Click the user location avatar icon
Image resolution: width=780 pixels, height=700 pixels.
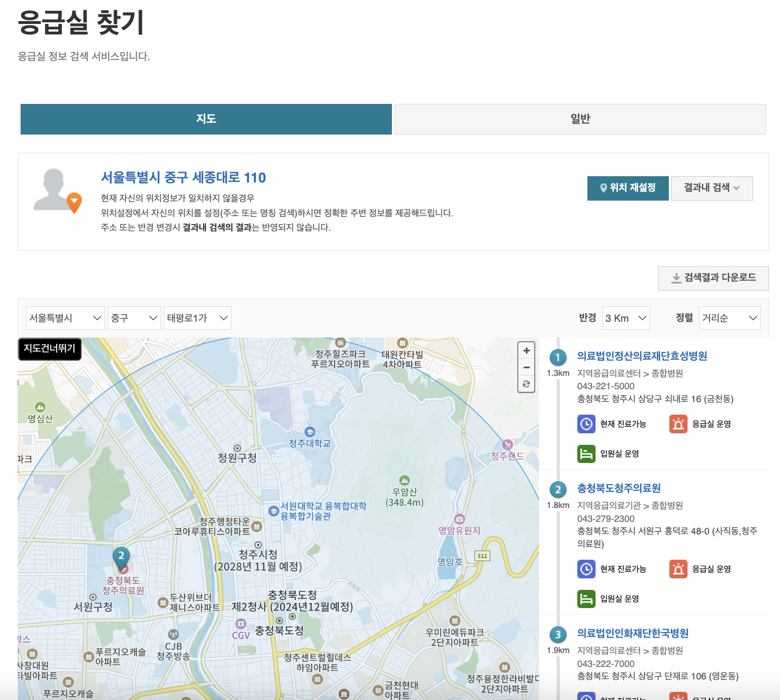pos(57,191)
